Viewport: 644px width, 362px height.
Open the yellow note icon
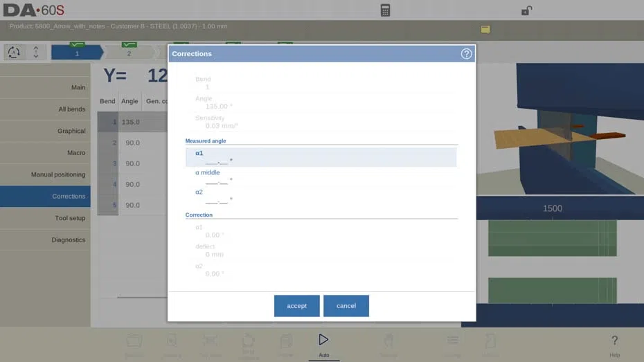pyautogui.click(x=485, y=30)
